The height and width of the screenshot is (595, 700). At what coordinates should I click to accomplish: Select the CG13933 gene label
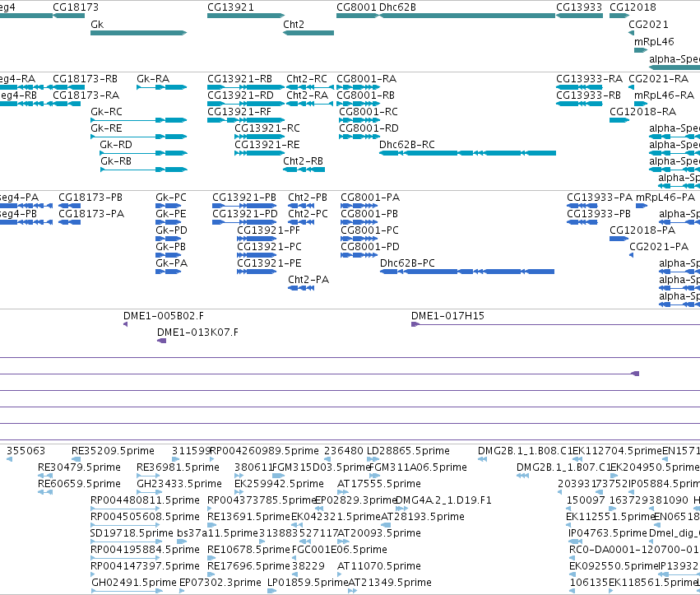tap(579, 7)
